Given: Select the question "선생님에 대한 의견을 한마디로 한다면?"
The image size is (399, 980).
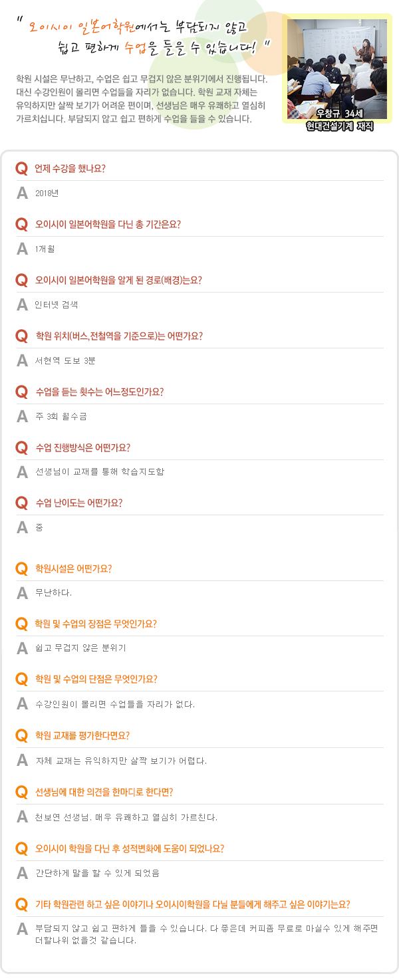Looking at the screenshot, I should [x=104, y=792].
